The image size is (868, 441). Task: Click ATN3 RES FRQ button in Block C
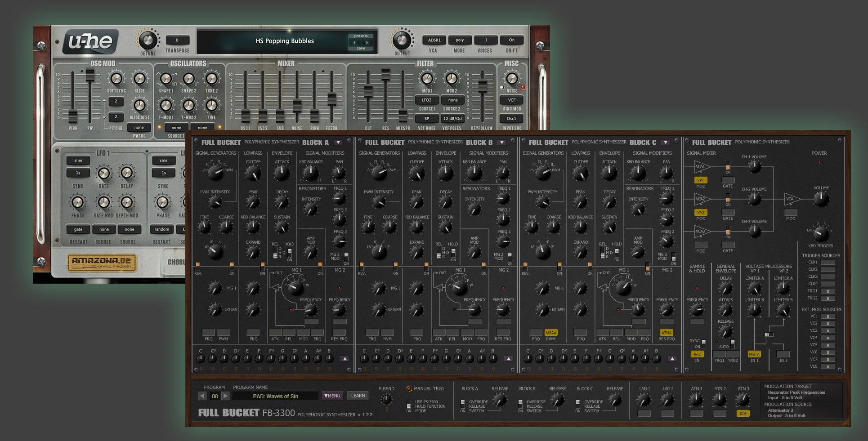667,333
